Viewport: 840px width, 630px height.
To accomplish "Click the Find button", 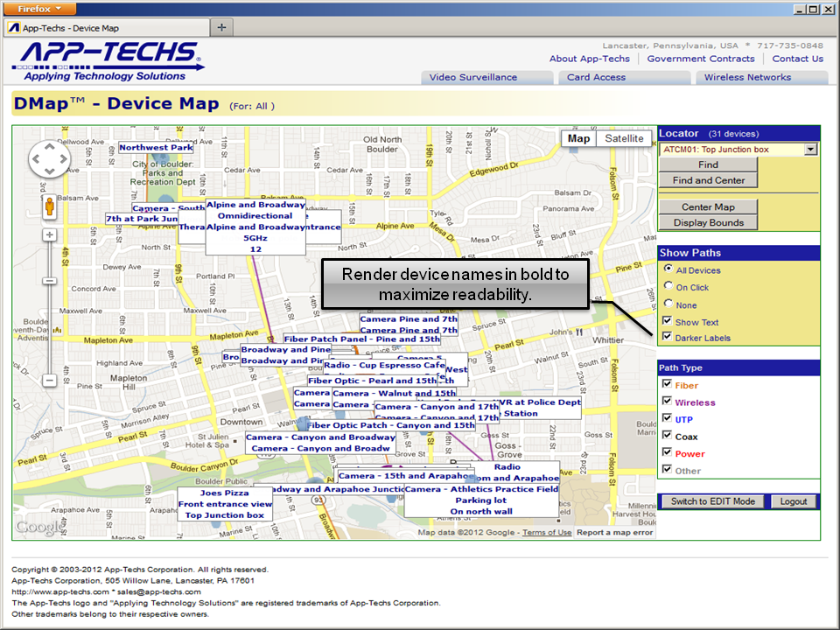I will coord(708,164).
